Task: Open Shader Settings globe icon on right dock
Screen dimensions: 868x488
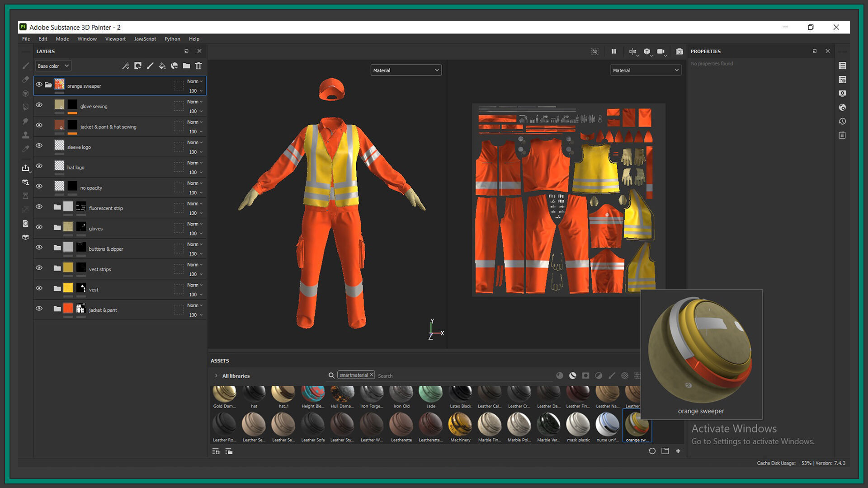Action: [842, 108]
